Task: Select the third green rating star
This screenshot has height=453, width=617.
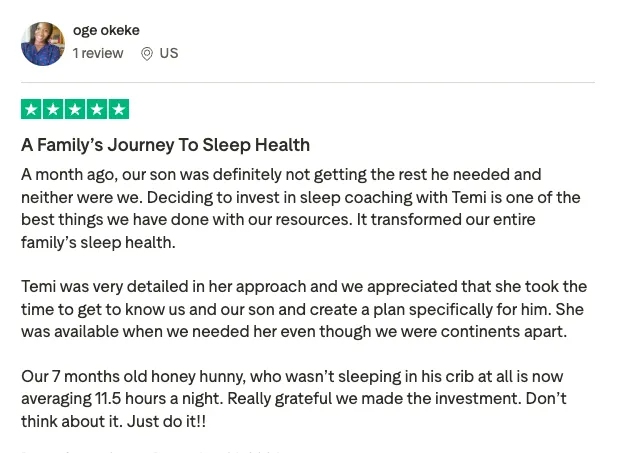Action: pyautogui.click(x=75, y=109)
